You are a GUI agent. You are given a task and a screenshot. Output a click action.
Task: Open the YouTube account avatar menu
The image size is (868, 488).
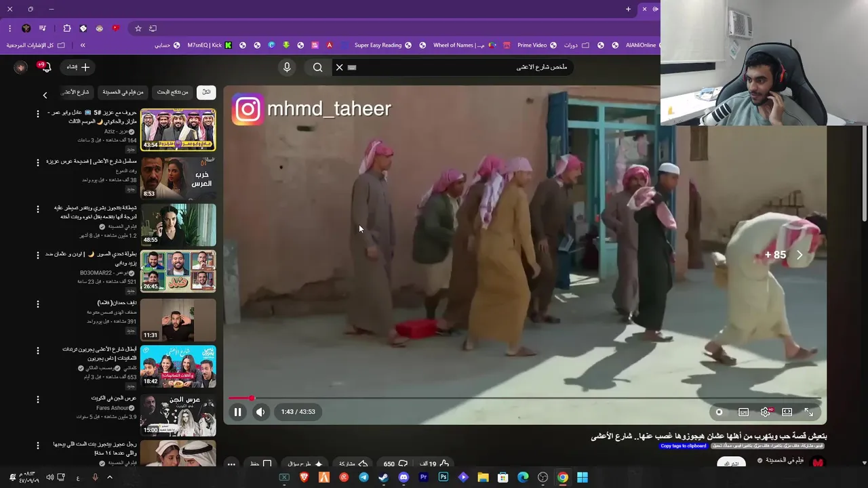coord(21,67)
